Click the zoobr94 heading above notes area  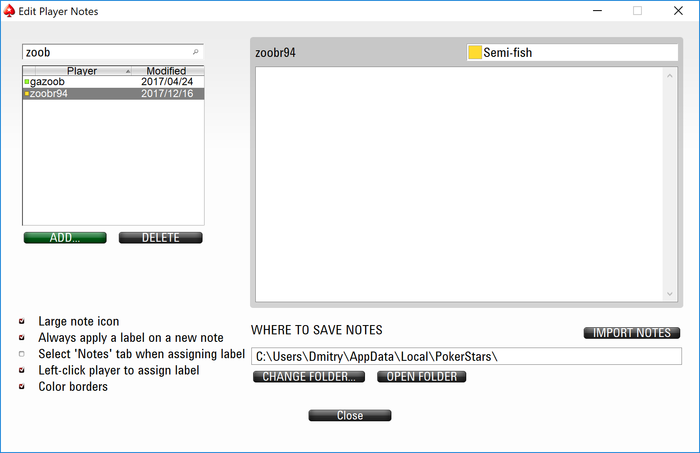click(x=275, y=53)
